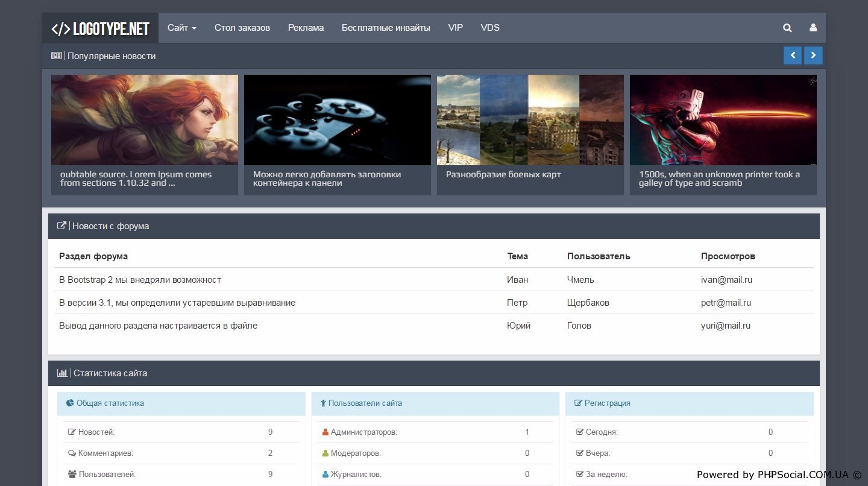This screenshot has width=868, height=486.
Task: Open the game controller news thumbnail
Action: [338, 120]
